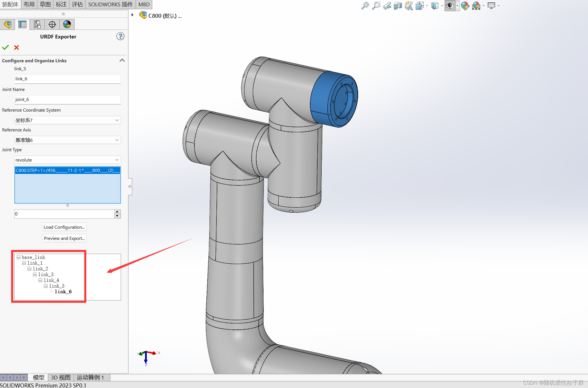The image size is (588, 388).
Task: Collapse base_link tree node
Action: (18, 257)
